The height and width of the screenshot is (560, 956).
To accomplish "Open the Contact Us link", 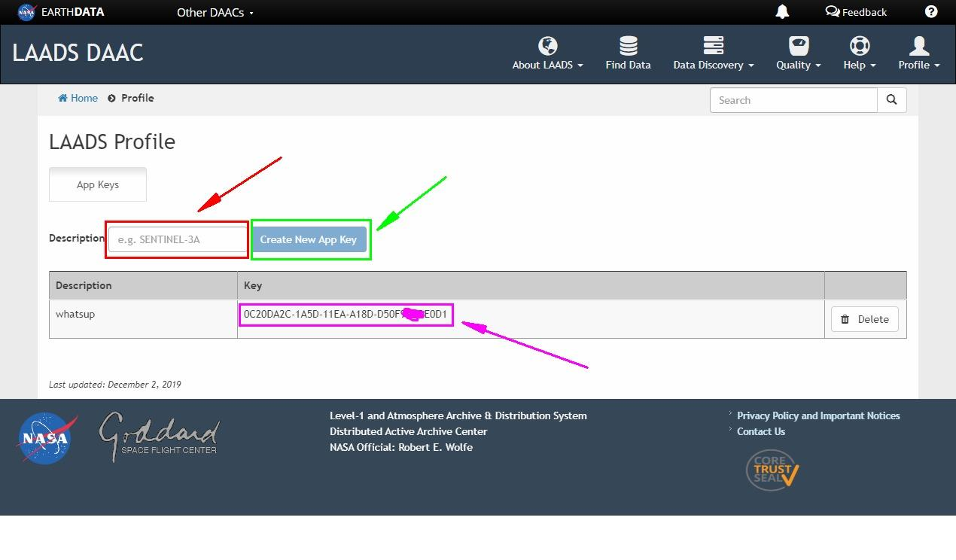I will pyautogui.click(x=761, y=431).
